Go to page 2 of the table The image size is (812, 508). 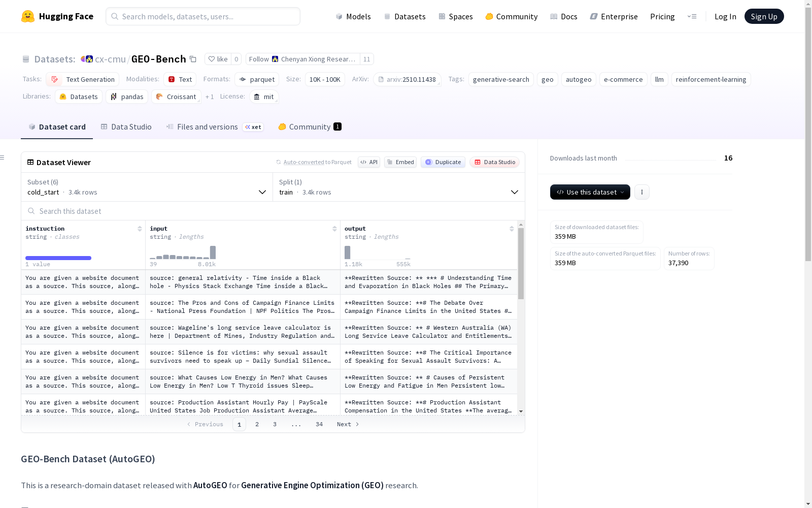coord(257,424)
